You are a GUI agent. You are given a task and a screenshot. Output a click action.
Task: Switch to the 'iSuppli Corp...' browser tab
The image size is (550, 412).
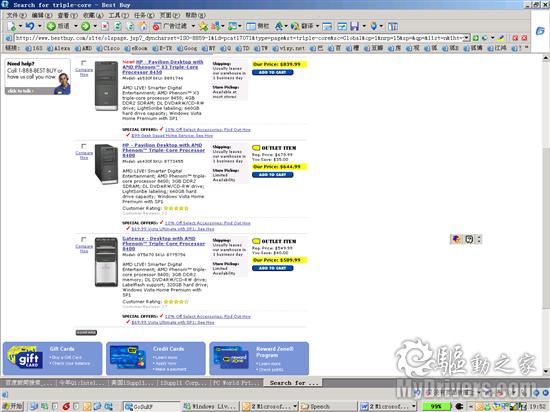point(184,383)
